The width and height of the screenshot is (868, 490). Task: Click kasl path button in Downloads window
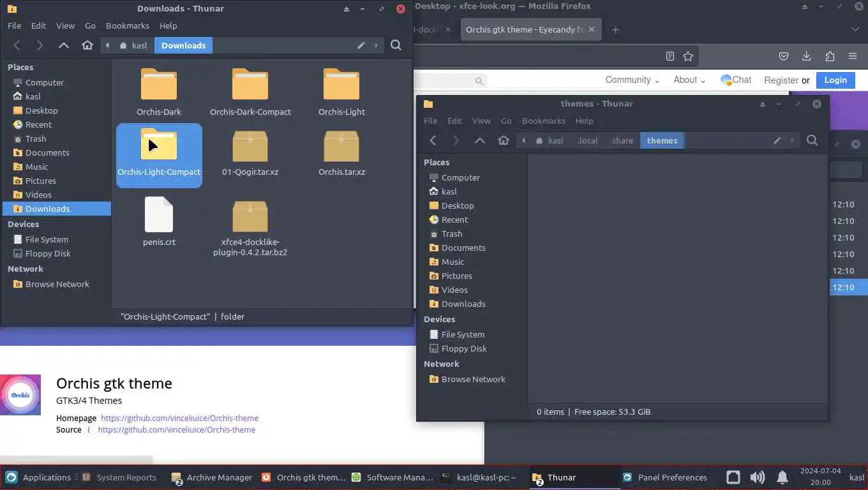(x=134, y=45)
